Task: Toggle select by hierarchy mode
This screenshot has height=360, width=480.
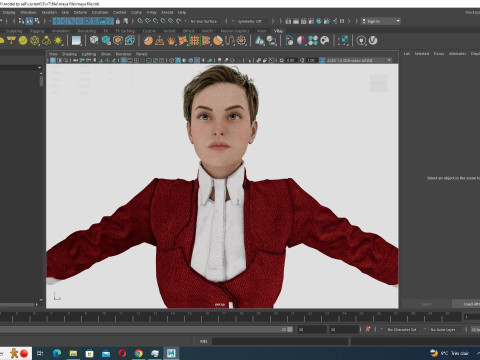Action: (21, 21)
